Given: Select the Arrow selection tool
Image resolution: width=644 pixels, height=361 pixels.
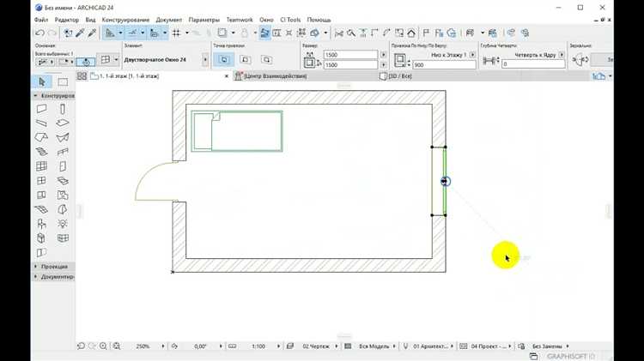Looking at the screenshot, I should pyautogui.click(x=42, y=82).
